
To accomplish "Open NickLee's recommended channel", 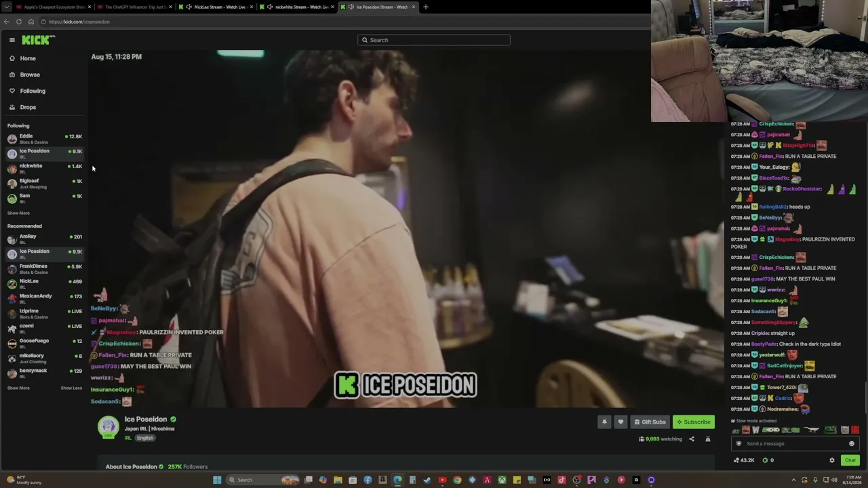I will (x=44, y=284).
